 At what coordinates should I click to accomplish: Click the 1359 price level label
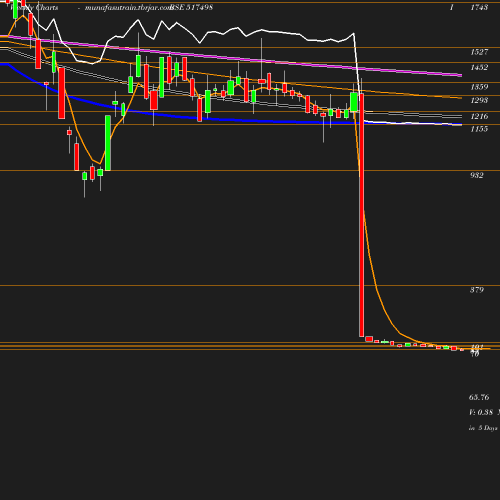[x=479, y=87]
